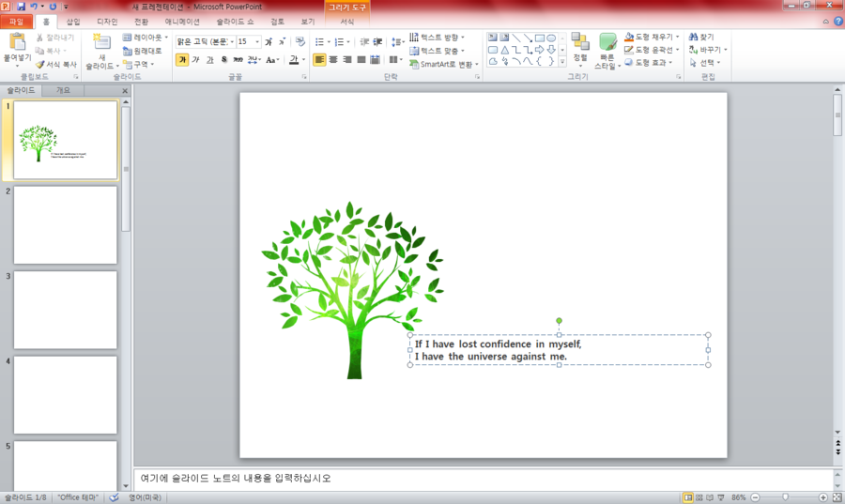Screen dimensions: 845x504
Task: Click the Decrease list level indent icon
Action: 364,41
